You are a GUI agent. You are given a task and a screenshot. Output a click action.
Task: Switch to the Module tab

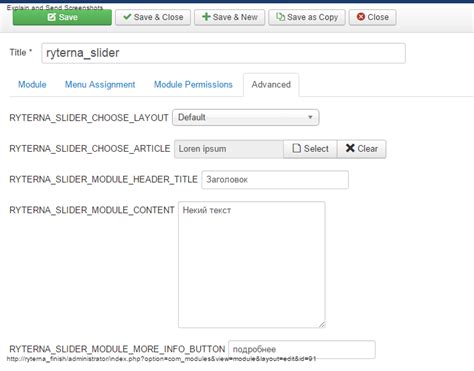32,85
